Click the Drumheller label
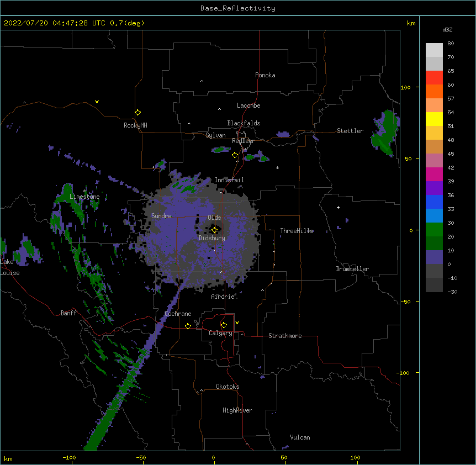The image size is (476, 465). [352, 269]
